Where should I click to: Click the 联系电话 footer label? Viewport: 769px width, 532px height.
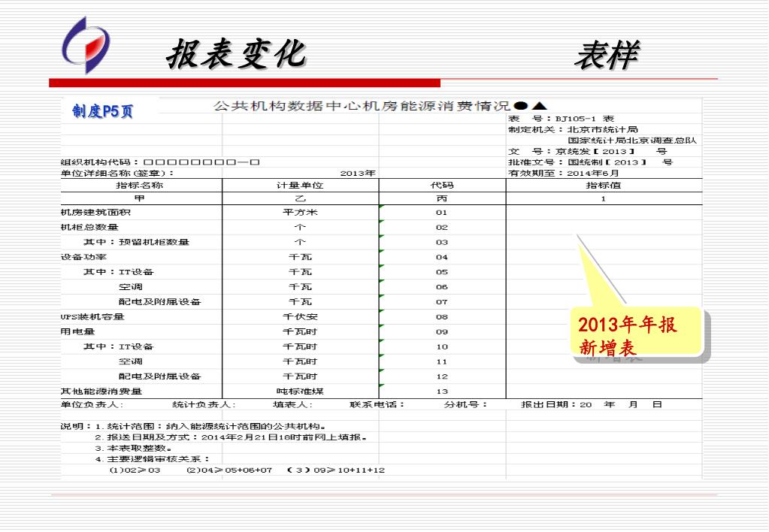[x=377, y=404]
